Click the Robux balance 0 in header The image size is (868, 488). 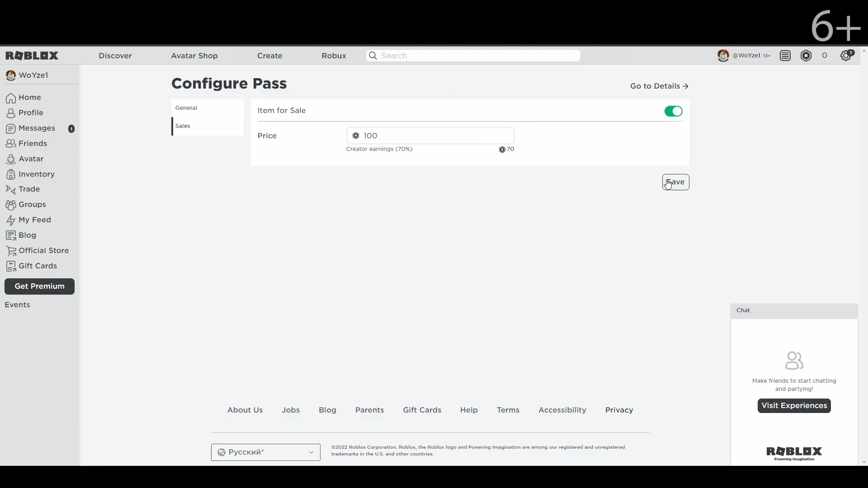[x=825, y=56]
